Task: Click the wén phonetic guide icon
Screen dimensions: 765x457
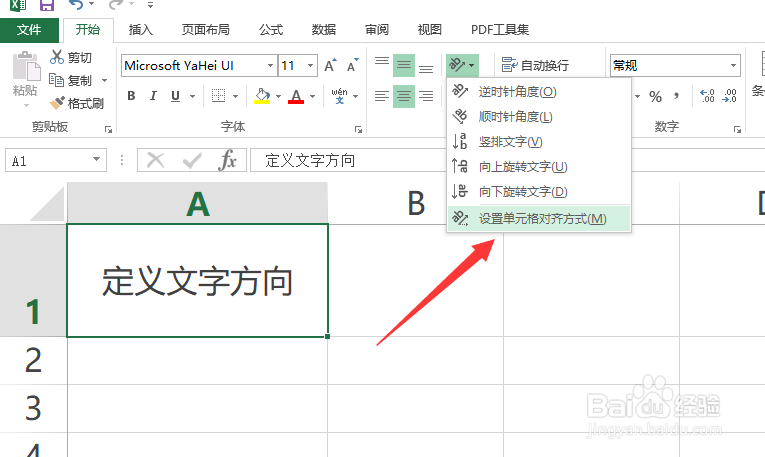Action: click(x=340, y=96)
